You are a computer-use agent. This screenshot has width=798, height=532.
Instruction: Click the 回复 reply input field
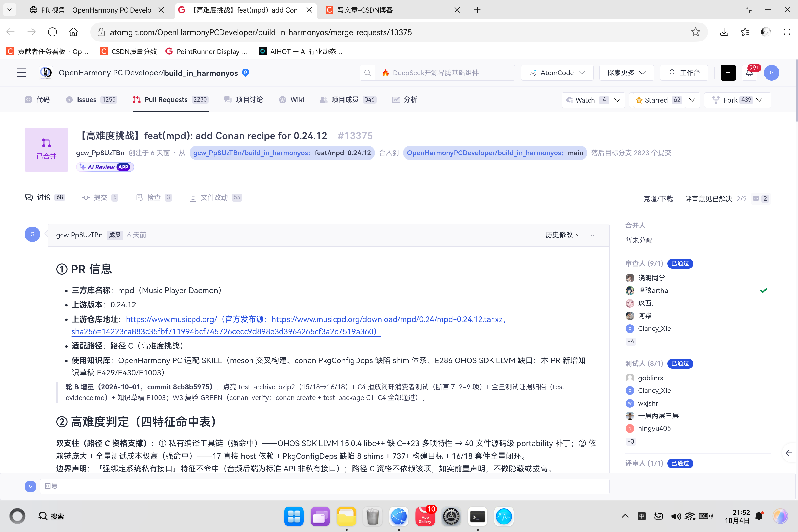click(x=325, y=486)
